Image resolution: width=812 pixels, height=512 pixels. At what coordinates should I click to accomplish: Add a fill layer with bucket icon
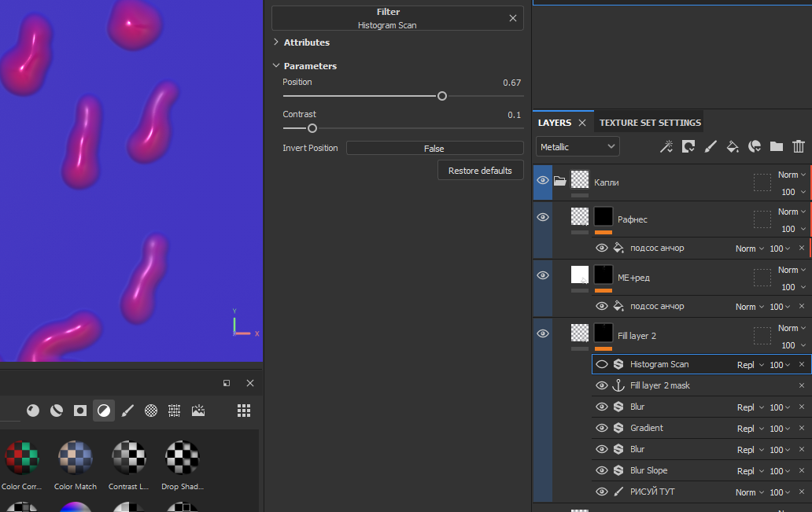coord(733,146)
